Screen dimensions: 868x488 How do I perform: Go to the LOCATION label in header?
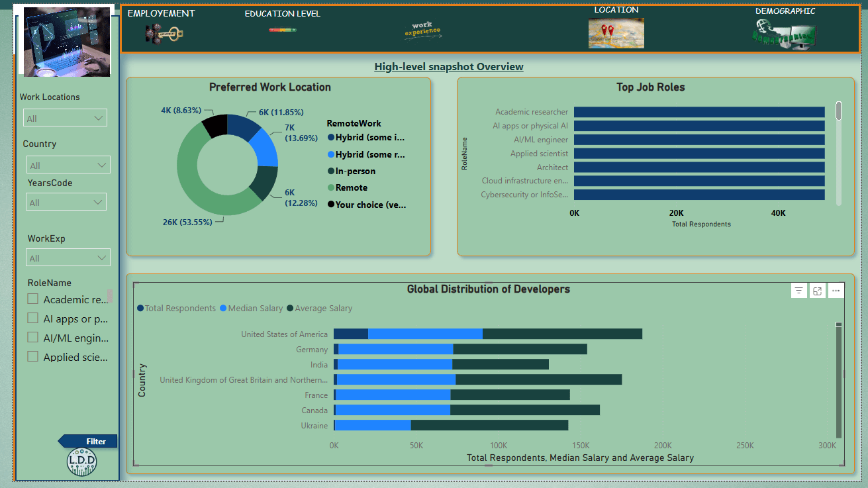pos(616,10)
